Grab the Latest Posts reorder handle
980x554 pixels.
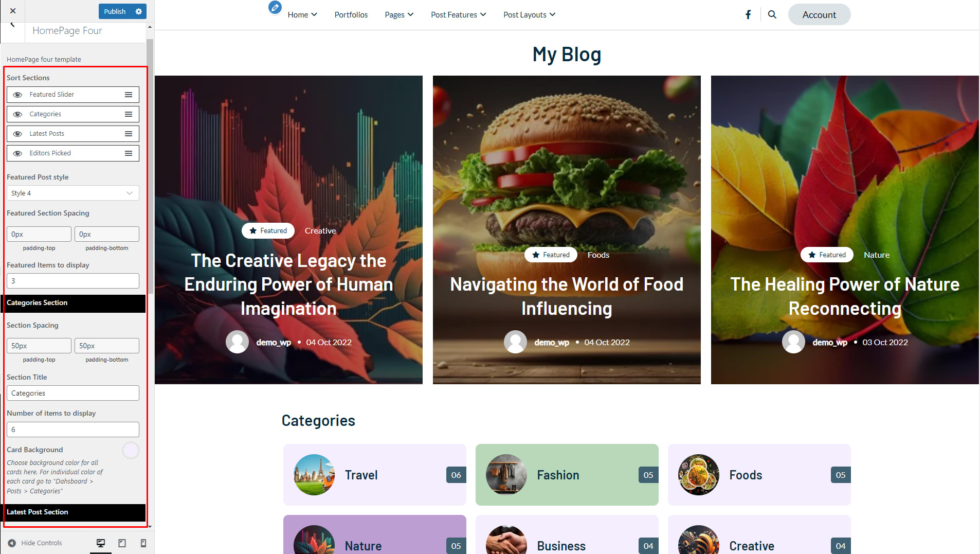[129, 134]
